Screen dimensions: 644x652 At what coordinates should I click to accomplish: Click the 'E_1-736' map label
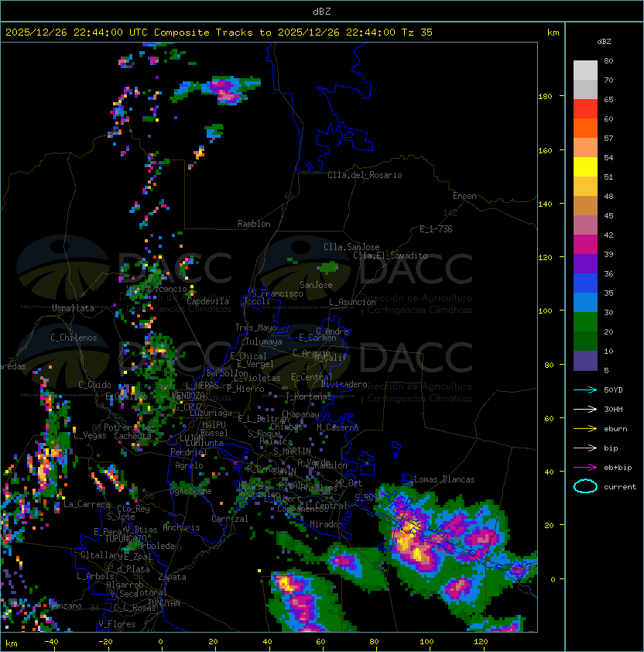tap(436, 229)
